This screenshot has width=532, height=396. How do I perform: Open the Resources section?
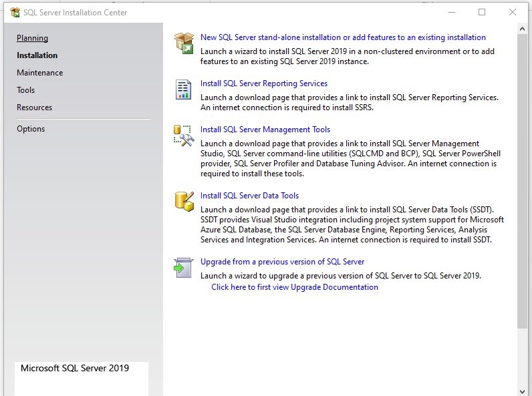point(34,108)
